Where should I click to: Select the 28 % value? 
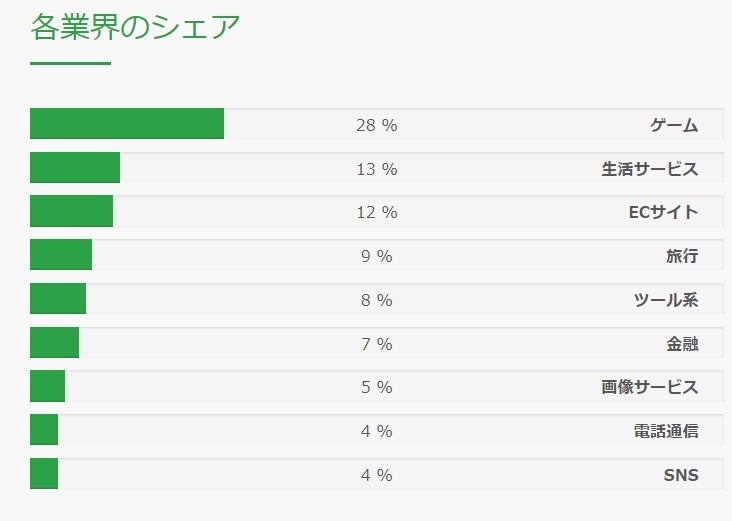(377, 125)
